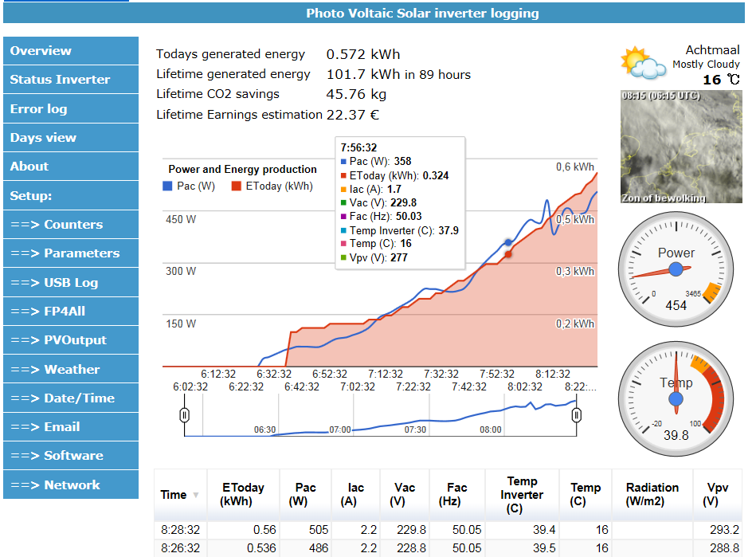Sort table by EToday (kWh) column
This screenshot has height=557, width=756.
(x=243, y=495)
